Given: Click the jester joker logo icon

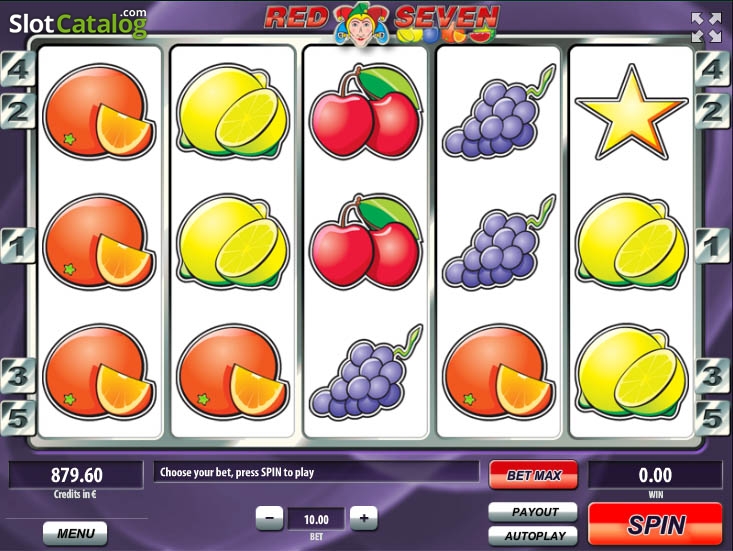Looking at the screenshot, I should [360, 25].
